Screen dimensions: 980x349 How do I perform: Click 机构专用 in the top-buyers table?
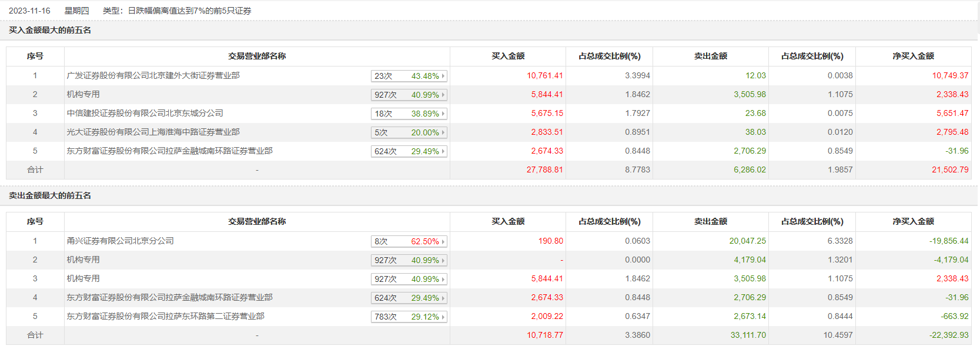(x=83, y=94)
